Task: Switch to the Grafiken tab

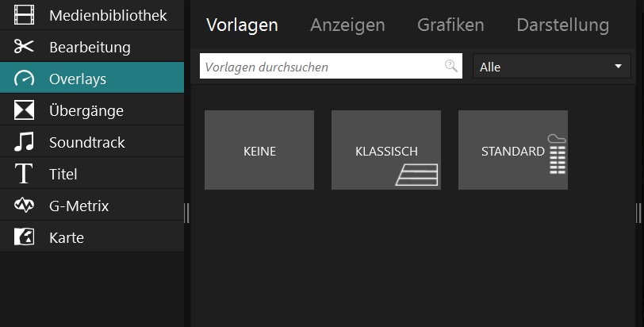Action: pyautogui.click(x=450, y=25)
